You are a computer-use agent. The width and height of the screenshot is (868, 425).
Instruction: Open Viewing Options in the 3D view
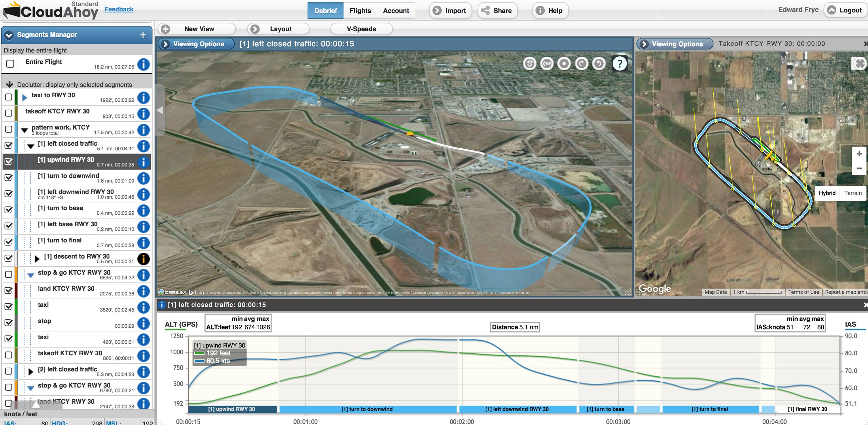196,44
